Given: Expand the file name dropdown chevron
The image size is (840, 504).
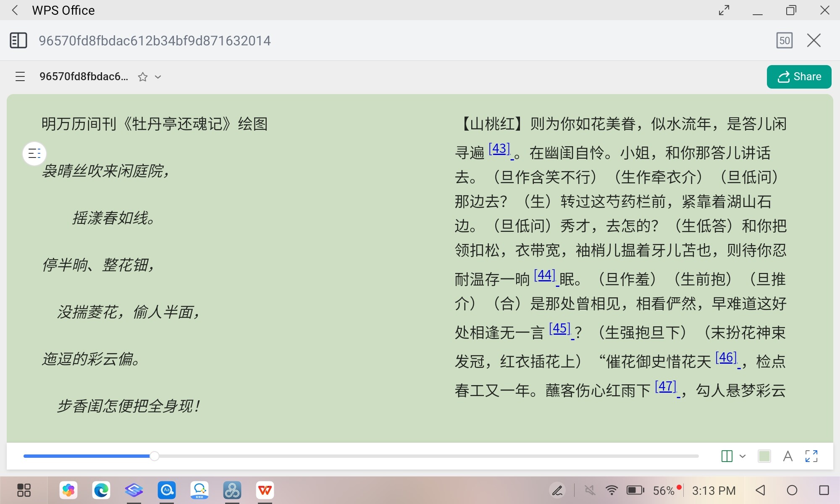Looking at the screenshot, I should click(158, 77).
